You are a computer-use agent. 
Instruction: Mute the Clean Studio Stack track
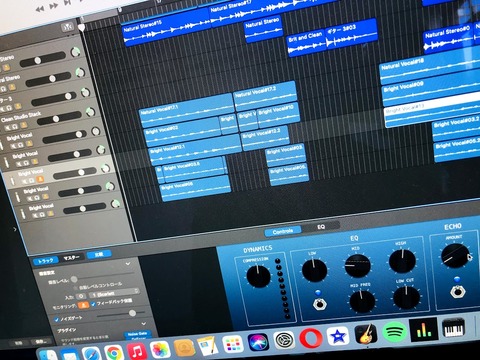[8, 128]
